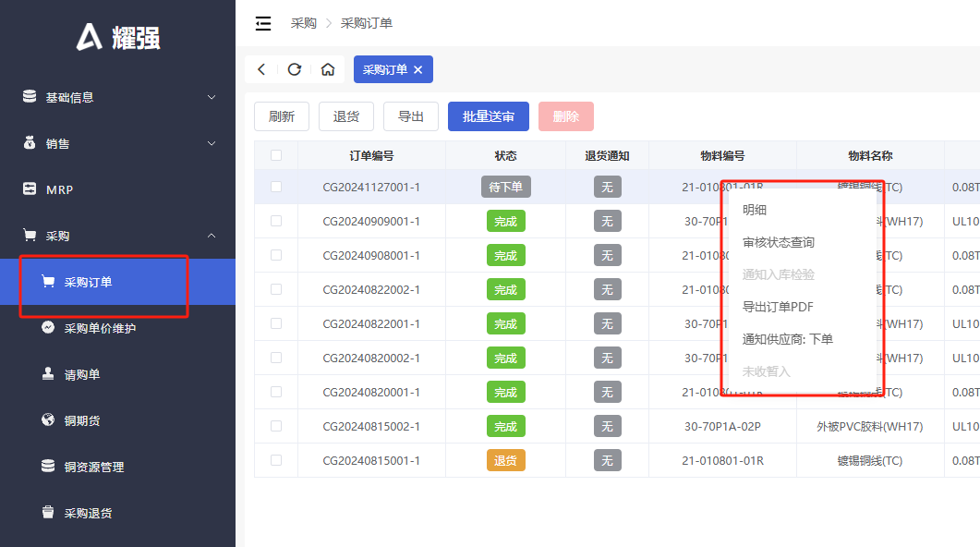This screenshot has width=980, height=547.
Task: Open home page via house icon
Action: tap(328, 69)
